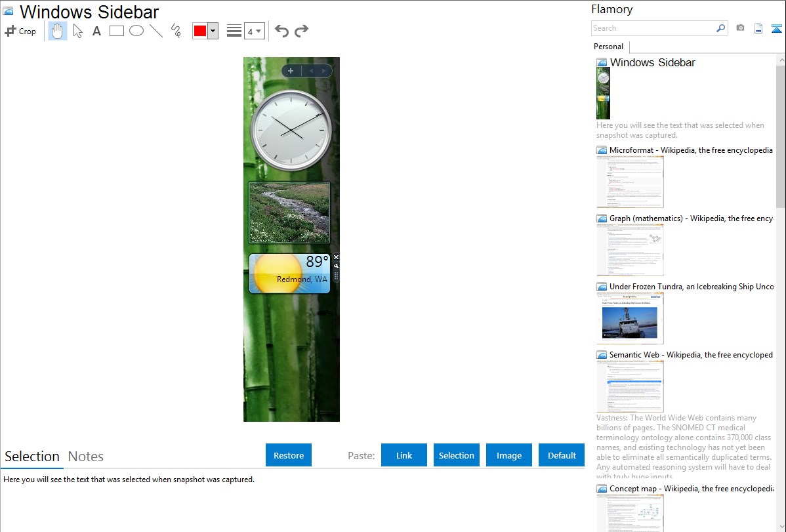Pick the rectangle shape tool
This screenshot has width=786, height=532.
(x=116, y=31)
